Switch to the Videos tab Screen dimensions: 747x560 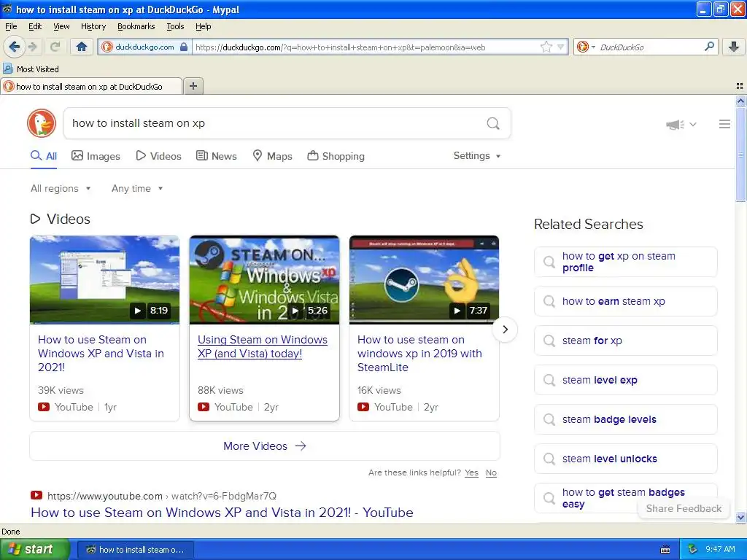[x=158, y=156]
